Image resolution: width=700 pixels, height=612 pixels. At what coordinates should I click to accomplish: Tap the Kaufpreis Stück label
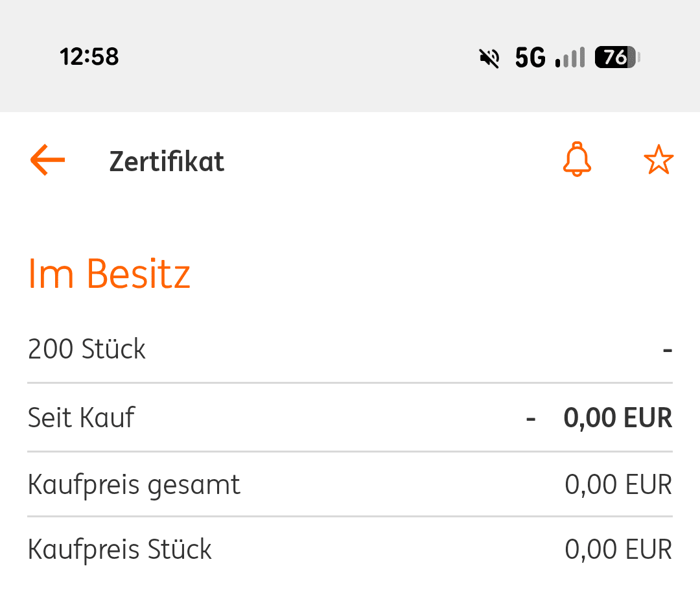(x=120, y=550)
